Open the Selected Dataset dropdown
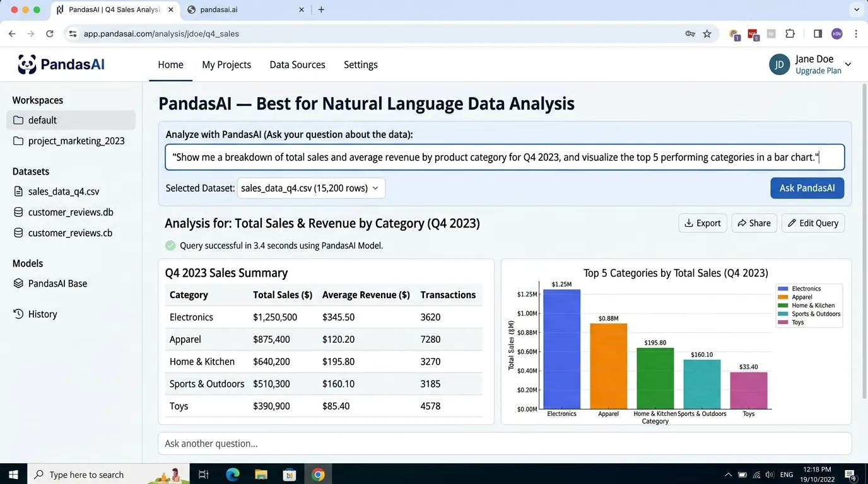This screenshot has width=868, height=484. (311, 188)
